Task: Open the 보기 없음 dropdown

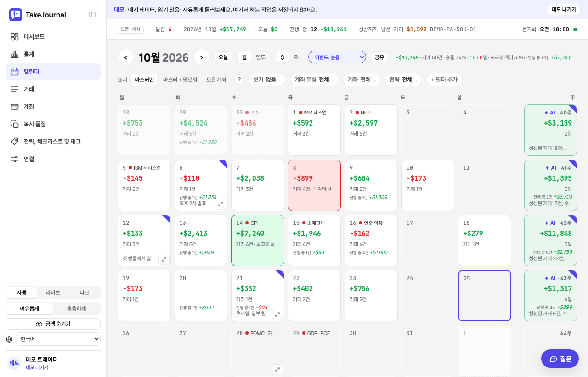Action: pyautogui.click(x=267, y=80)
